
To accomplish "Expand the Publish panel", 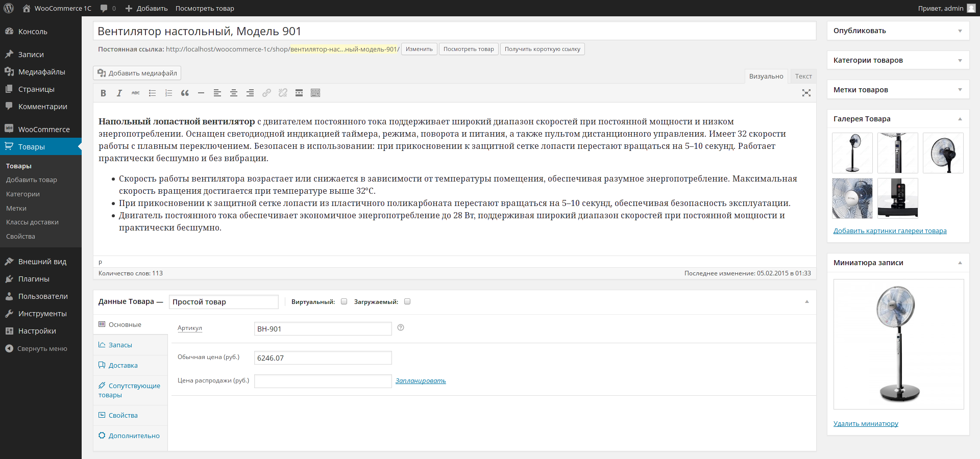I will coord(960,31).
